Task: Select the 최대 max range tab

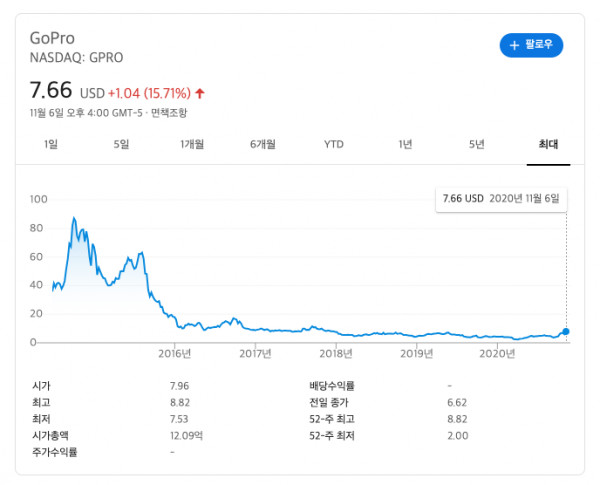Action: (x=548, y=144)
